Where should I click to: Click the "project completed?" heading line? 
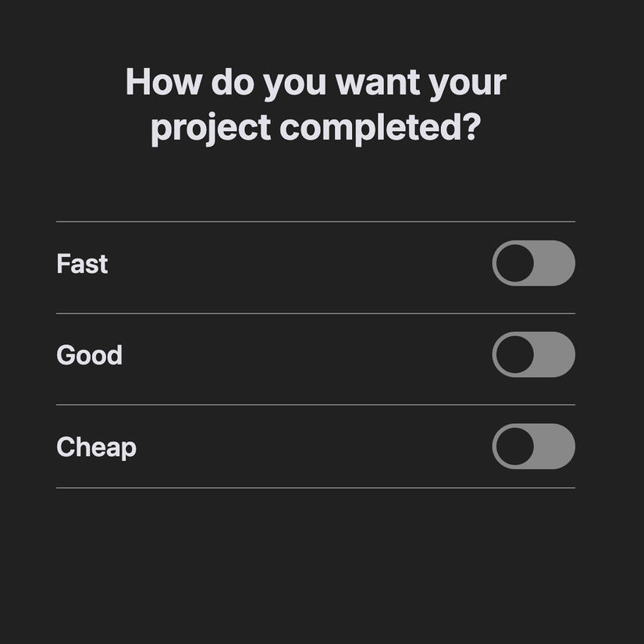click(315, 127)
